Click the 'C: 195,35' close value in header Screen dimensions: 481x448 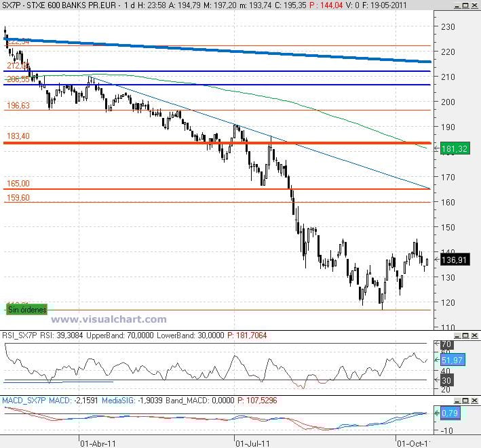click(291, 5)
